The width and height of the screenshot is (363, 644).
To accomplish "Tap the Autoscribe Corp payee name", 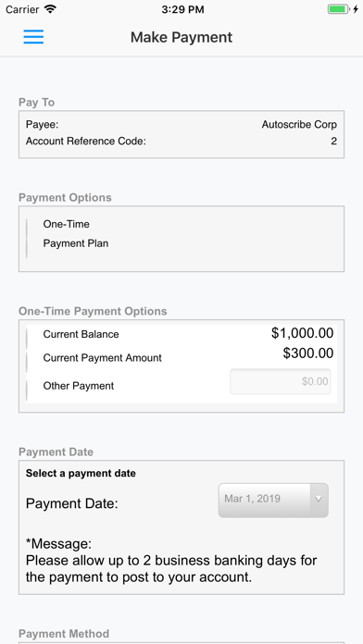I will (299, 124).
